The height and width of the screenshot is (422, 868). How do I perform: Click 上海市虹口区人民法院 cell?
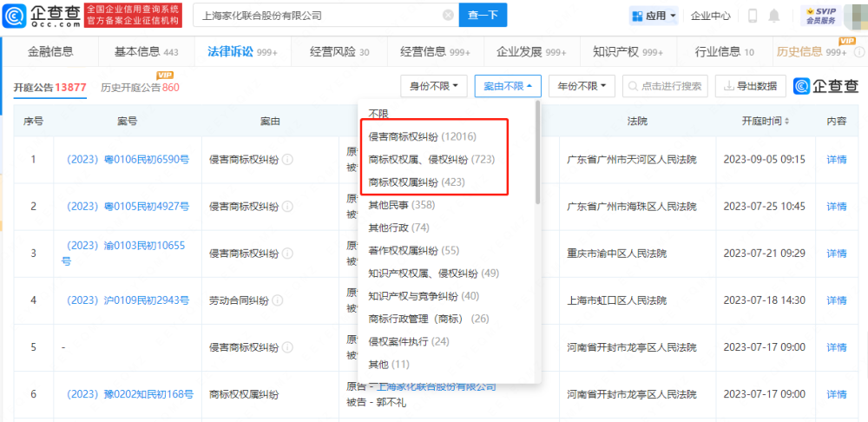pos(616,300)
